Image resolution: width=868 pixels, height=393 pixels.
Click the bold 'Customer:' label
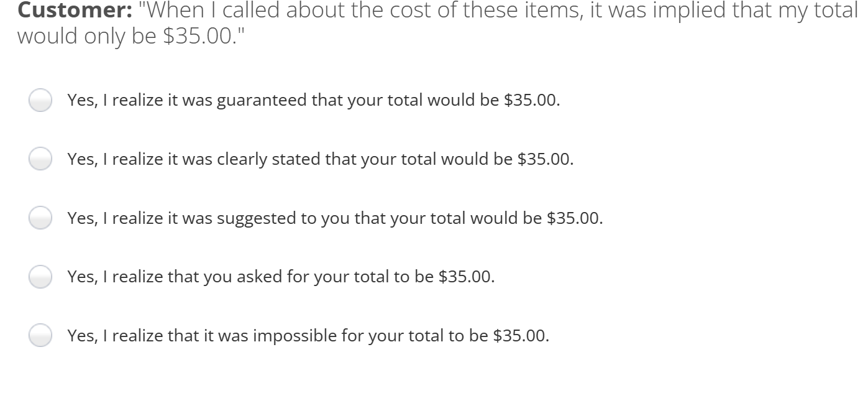[x=71, y=11]
